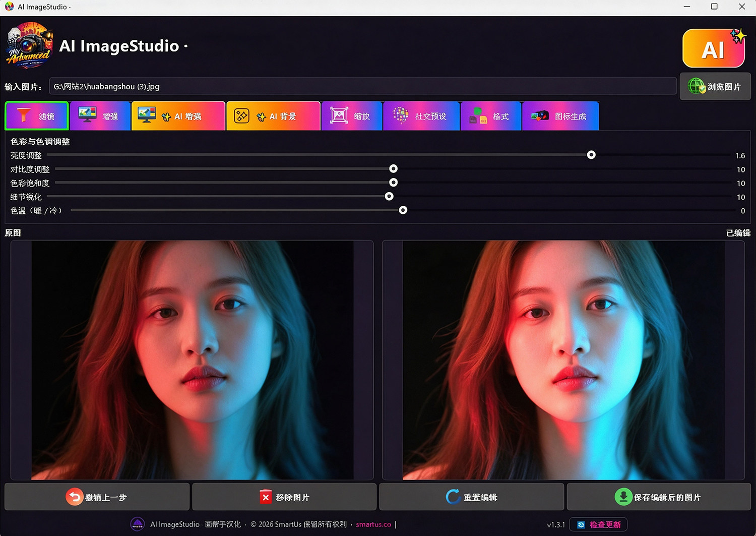The height and width of the screenshot is (536, 756).
Task: Click the blue reset arrow icon on 重置编辑
Action: pyautogui.click(x=453, y=497)
